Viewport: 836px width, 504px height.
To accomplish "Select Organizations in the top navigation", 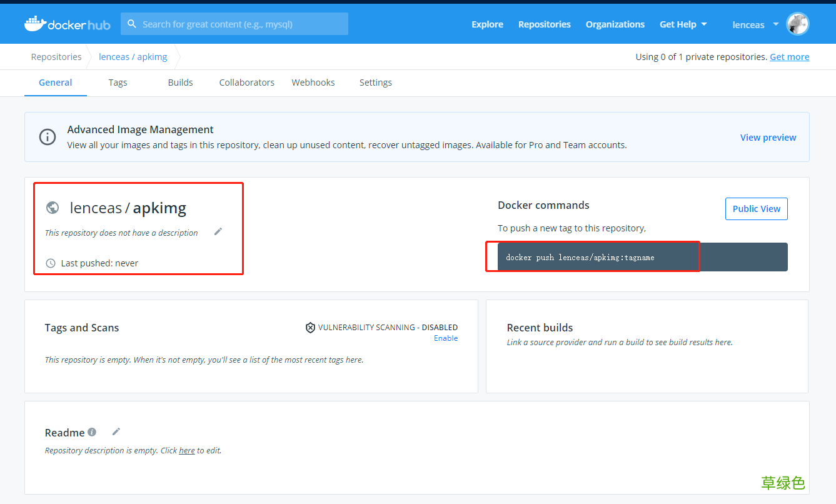I will tap(615, 24).
